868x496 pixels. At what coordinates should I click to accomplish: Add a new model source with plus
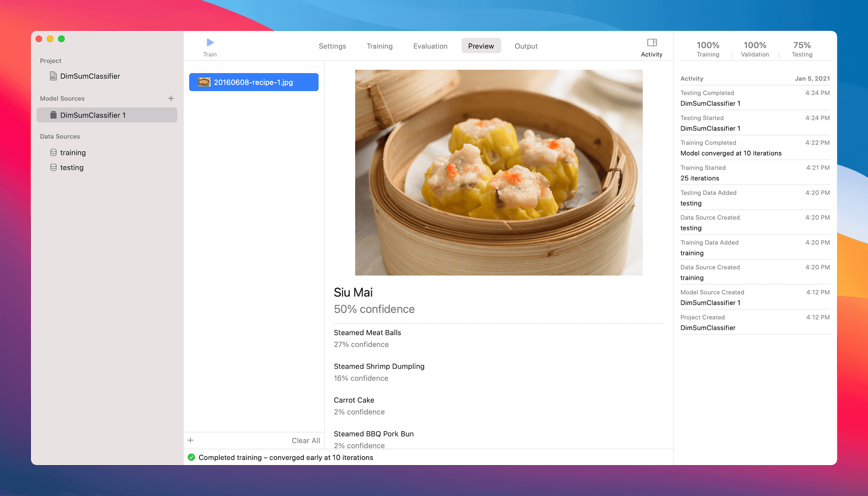coord(171,98)
